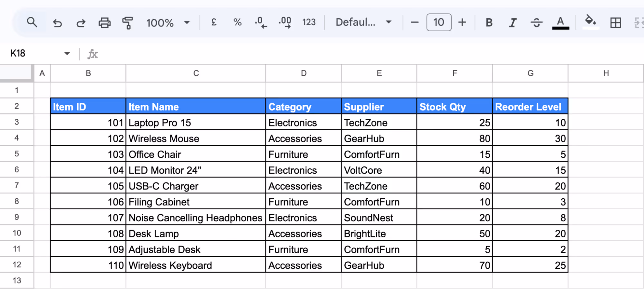Click the Category header cell
This screenshot has height=289, width=644.
point(303,106)
